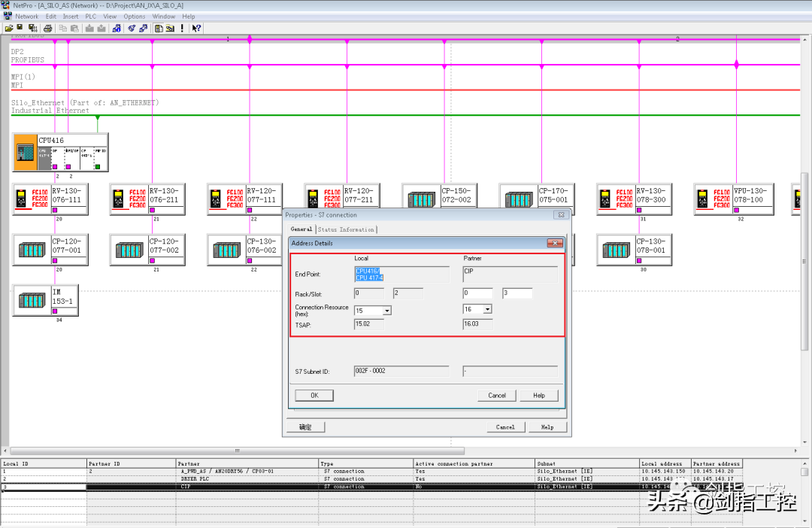The image size is (812, 528).
Task: Click the exclamation mark toolbar icon
Action: click(x=182, y=29)
